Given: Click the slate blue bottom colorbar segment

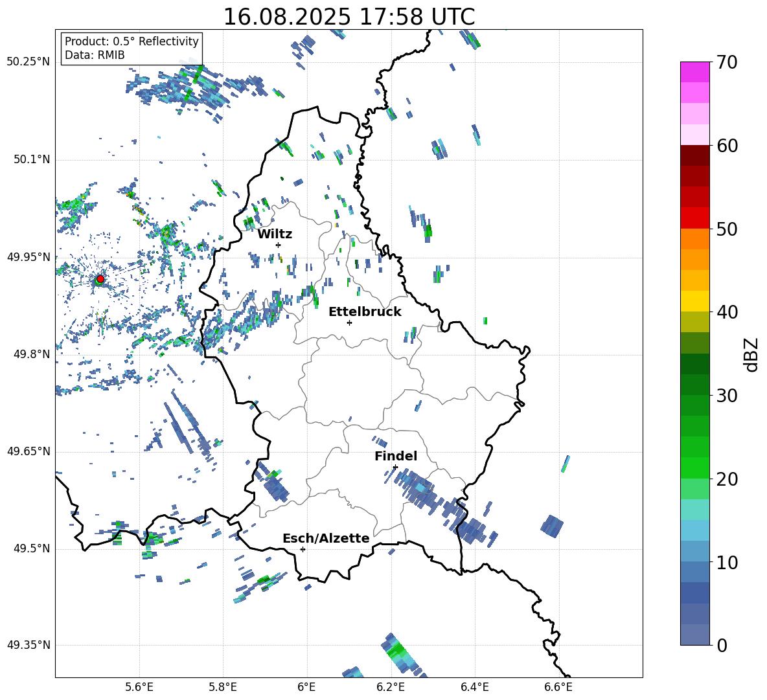Looking at the screenshot, I should 694,635.
